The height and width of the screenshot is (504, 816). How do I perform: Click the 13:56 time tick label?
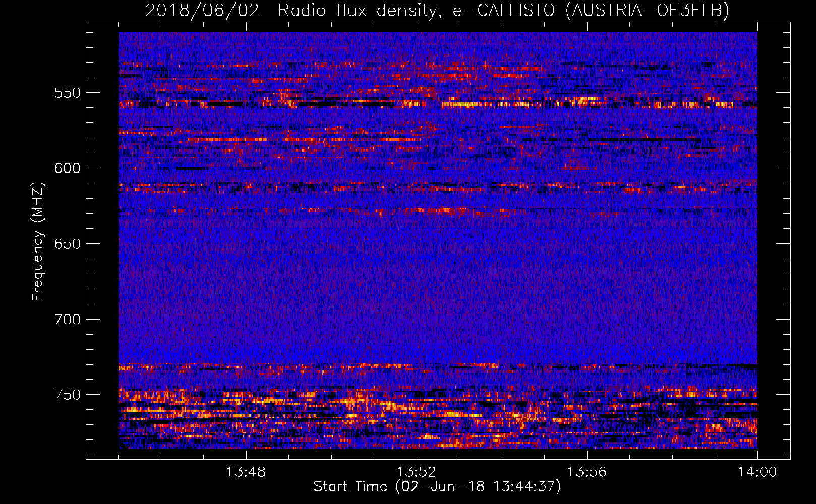[x=587, y=472]
